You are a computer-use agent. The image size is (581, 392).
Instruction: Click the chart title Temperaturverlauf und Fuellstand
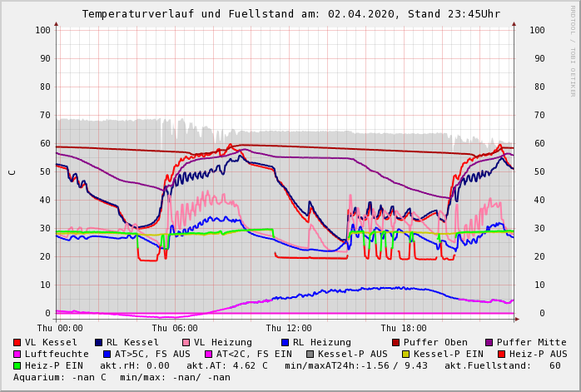click(x=290, y=14)
